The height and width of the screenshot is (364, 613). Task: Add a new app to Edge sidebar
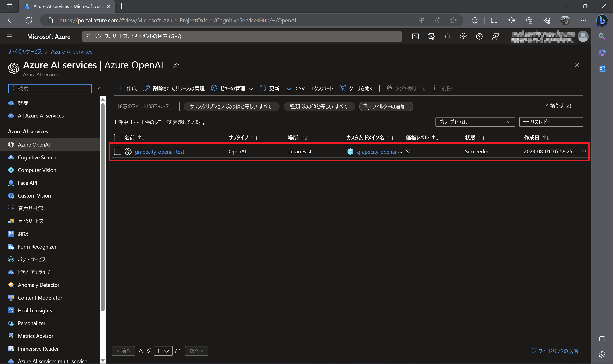(602, 86)
